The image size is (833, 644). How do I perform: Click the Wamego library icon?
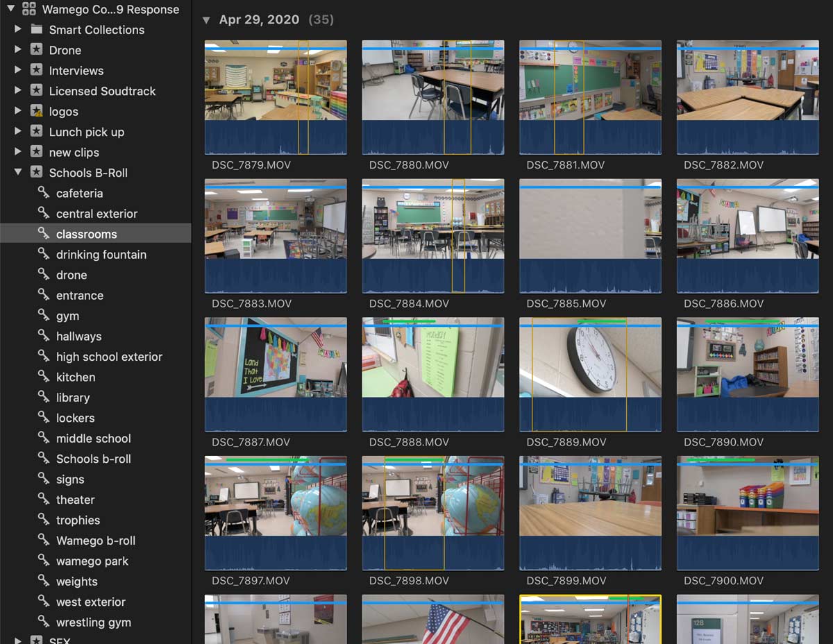pyautogui.click(x=29, y=10)
